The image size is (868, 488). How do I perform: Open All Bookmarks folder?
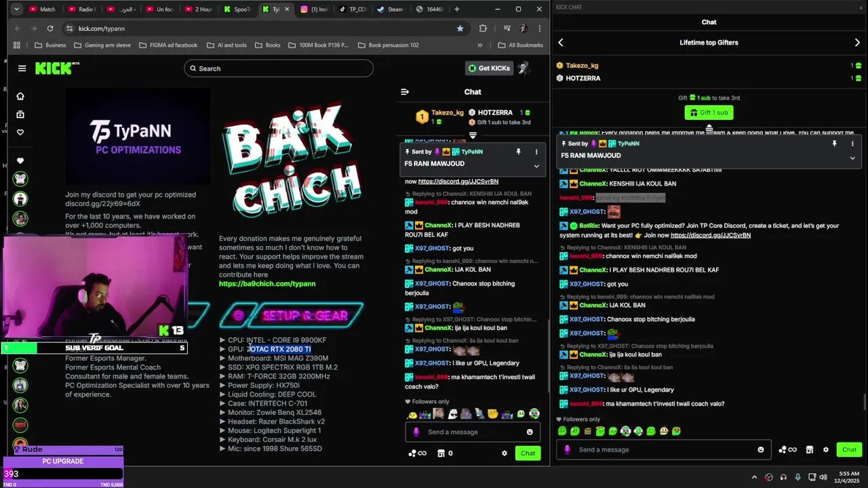click(x=520, y=45)
